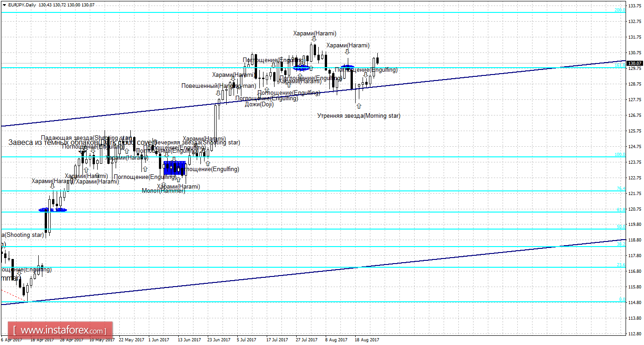This screenshot has height=345, width=644.
Task: Click the 125.75 price axis value
Action: [635, 131]
